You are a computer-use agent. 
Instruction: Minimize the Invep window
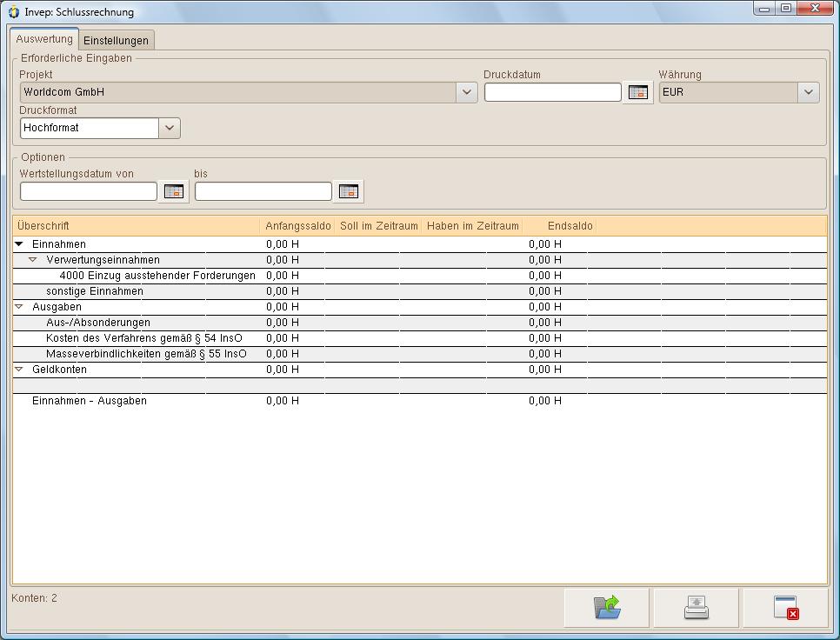pos(764,8)
